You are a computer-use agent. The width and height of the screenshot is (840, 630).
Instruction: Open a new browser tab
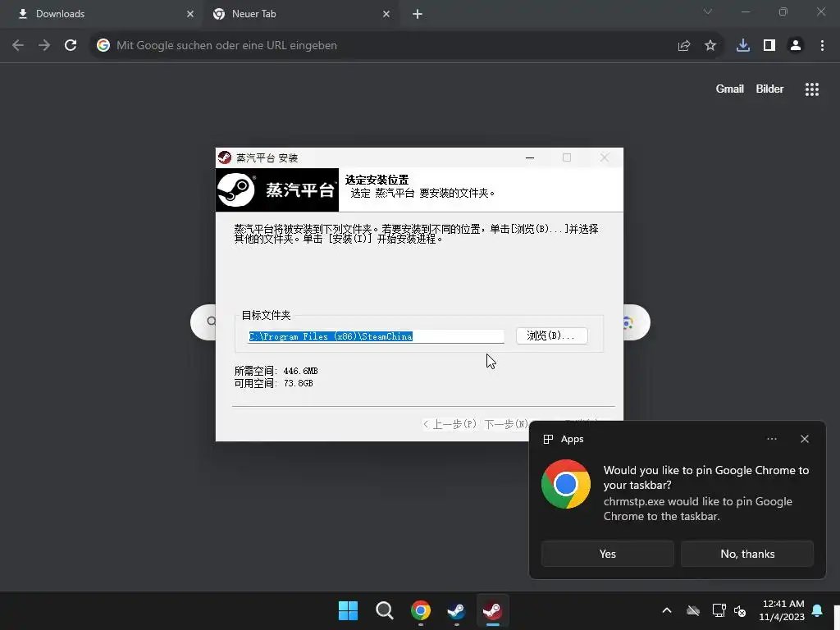click(418, 14)
